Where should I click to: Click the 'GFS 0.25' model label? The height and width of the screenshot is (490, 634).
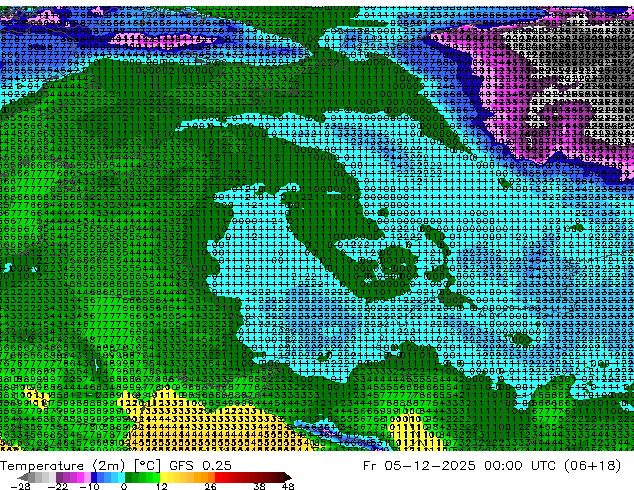pyautogui.click(x=200, y=466)
